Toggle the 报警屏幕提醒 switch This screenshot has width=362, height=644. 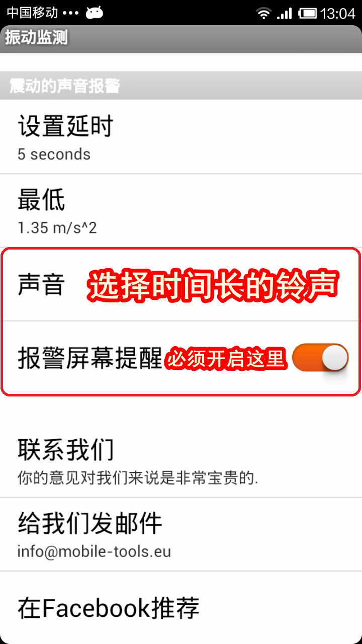click(x=320, y=358)
